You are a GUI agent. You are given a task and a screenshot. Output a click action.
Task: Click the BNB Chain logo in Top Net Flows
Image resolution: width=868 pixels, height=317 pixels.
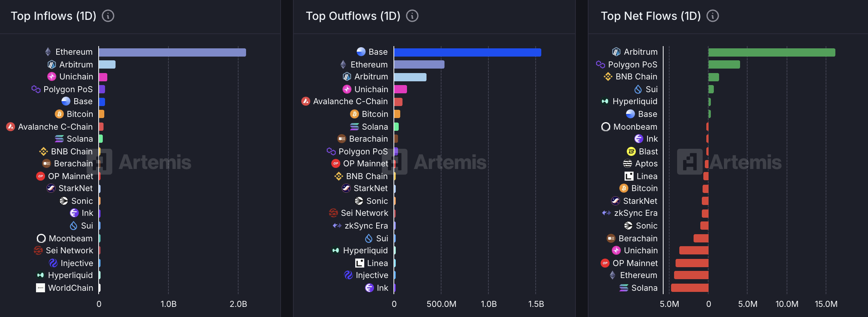608,76
